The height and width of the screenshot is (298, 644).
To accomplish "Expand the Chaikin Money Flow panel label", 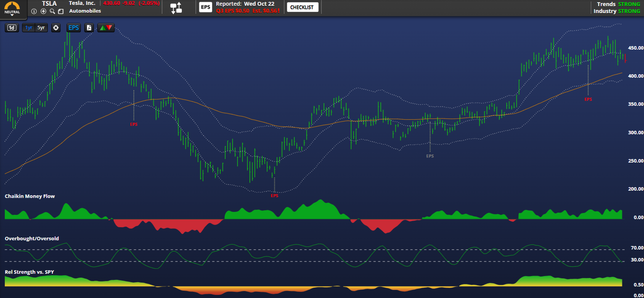I will [30, 196].
